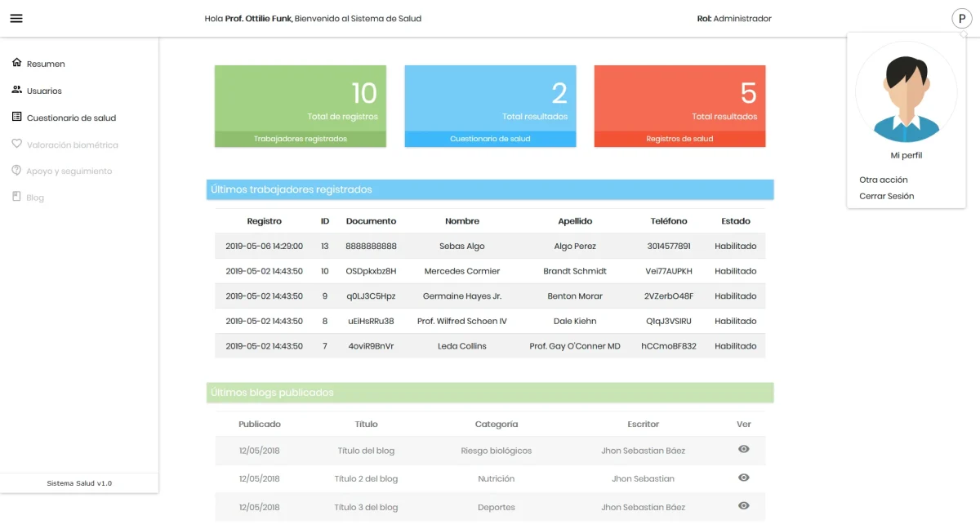Click the heart icon for Valoración biométrica
This screenshot has width=980, height=529.
click(x=16, y=144)
